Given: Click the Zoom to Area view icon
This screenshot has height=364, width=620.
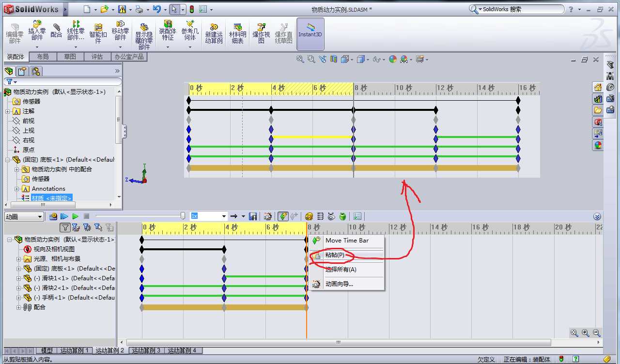Looking at the screenshot, I should click(311, 59).
